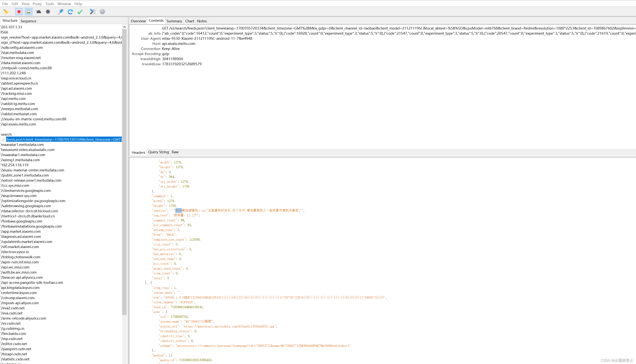The height and width of the screenshot is (364, 636).
Task: Click the "caption" JSON line
Action: pos(228,211)
